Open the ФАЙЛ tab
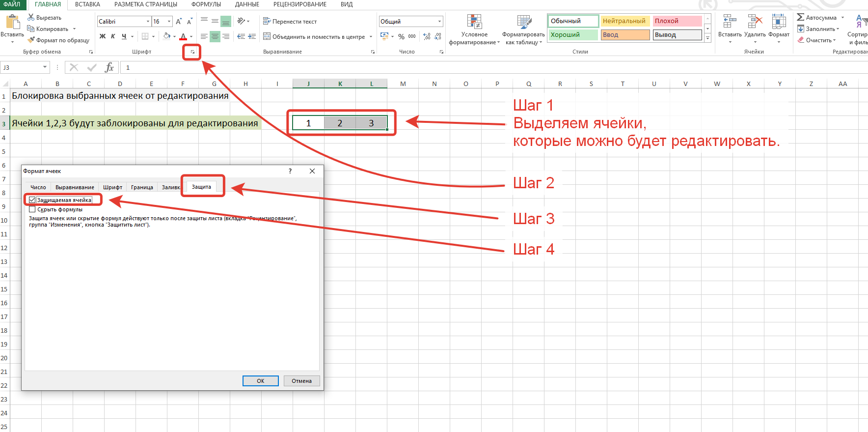This screenshot has width=868, height=432. 12,4
